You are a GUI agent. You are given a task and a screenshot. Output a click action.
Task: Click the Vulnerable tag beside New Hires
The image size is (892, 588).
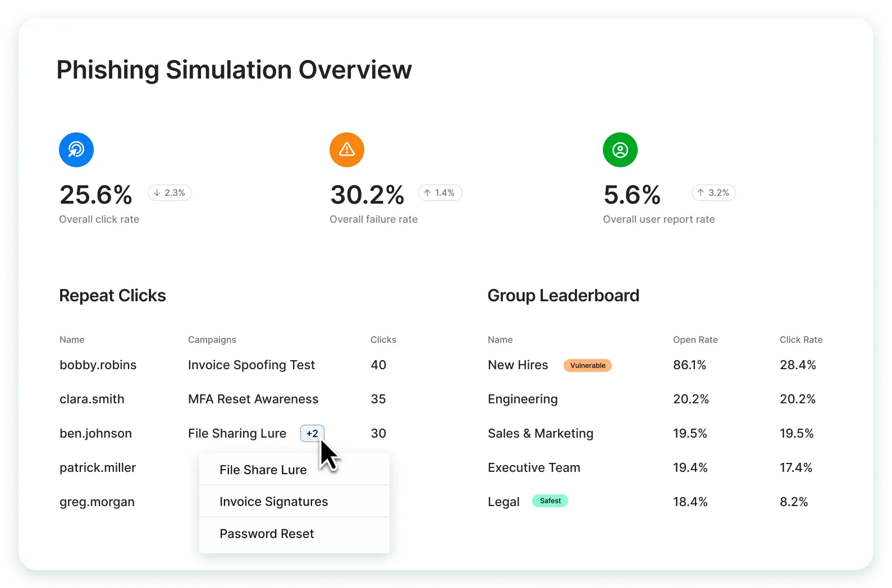588,365
